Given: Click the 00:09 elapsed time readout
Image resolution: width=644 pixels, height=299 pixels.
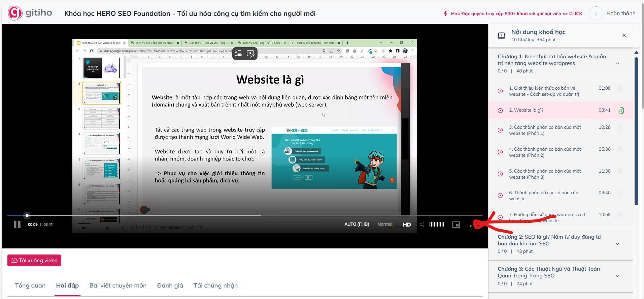Looking at the screenshot, I should [x=33, y=225].
